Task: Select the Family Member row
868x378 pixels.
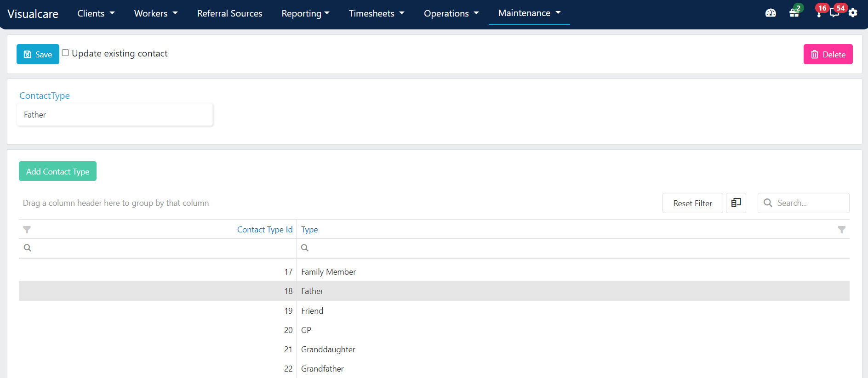Action: pos(434,272)
